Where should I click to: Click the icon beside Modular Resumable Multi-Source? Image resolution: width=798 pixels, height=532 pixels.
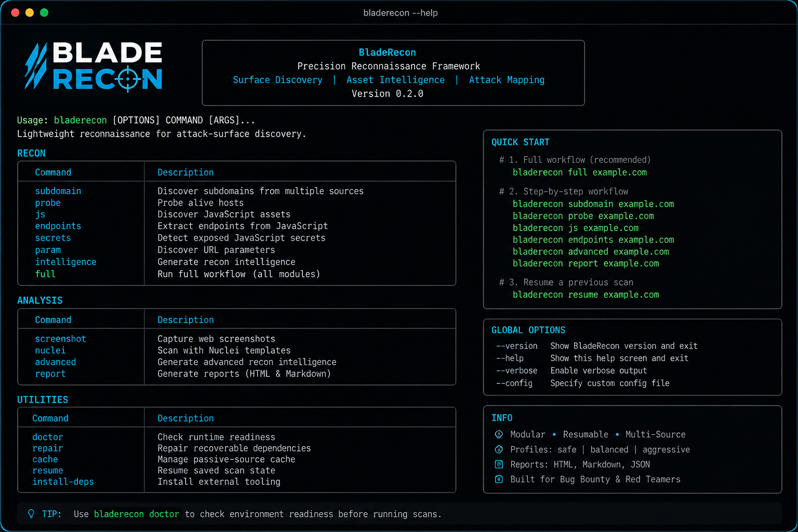coord(499,434)
